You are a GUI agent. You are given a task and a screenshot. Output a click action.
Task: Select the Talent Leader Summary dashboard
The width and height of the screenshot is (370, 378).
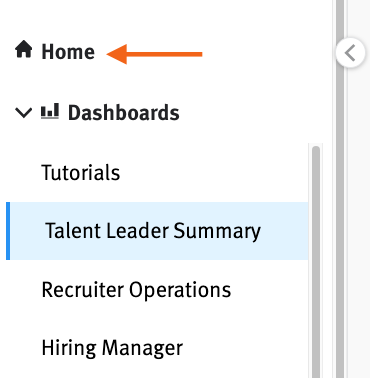(153, 231)
